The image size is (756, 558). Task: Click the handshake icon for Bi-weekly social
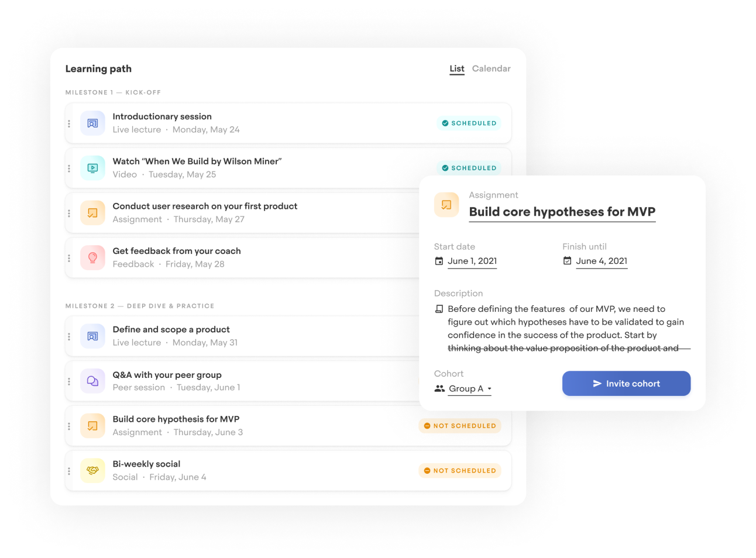(x=92, y=470)
